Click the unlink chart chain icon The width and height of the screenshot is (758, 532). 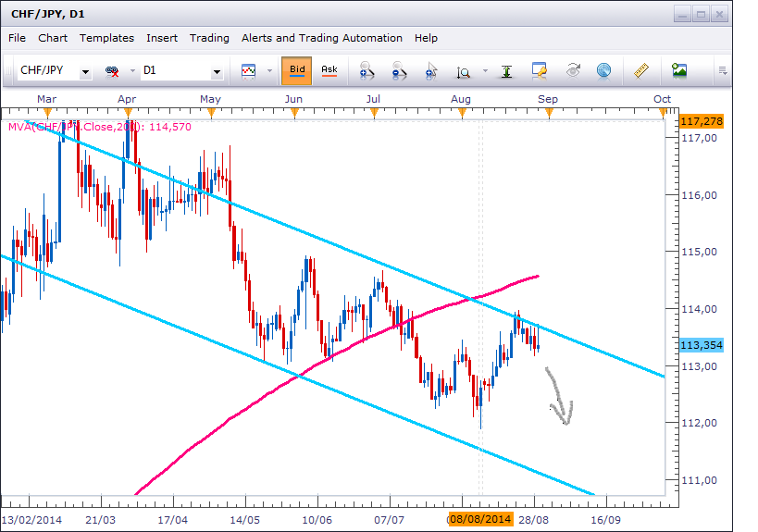point(113,70)
